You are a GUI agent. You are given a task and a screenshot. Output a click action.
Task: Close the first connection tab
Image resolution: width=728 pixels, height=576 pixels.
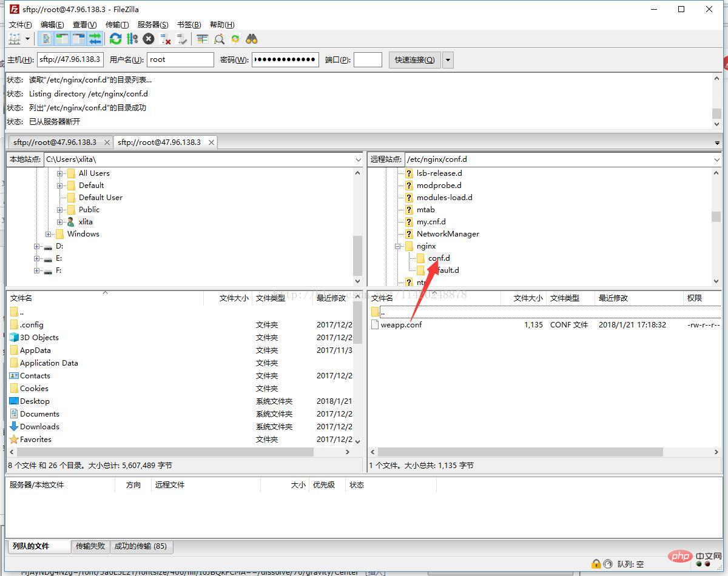[107, 142]
